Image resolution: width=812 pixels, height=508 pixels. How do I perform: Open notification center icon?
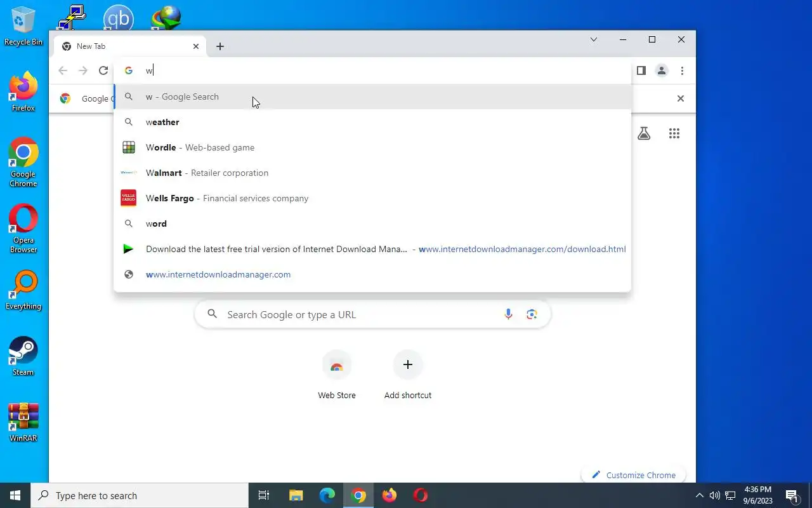[792, 495]
